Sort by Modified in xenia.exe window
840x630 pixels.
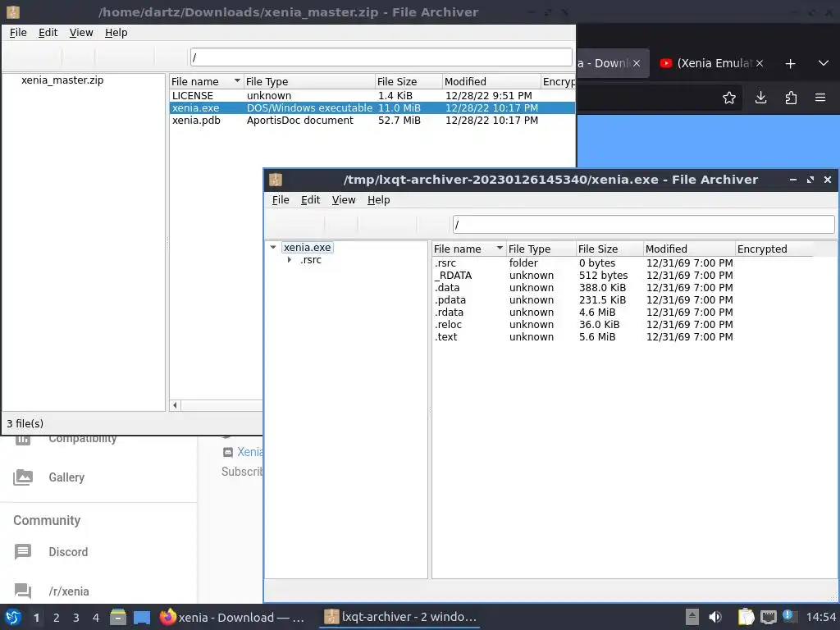tap(689, 249)
